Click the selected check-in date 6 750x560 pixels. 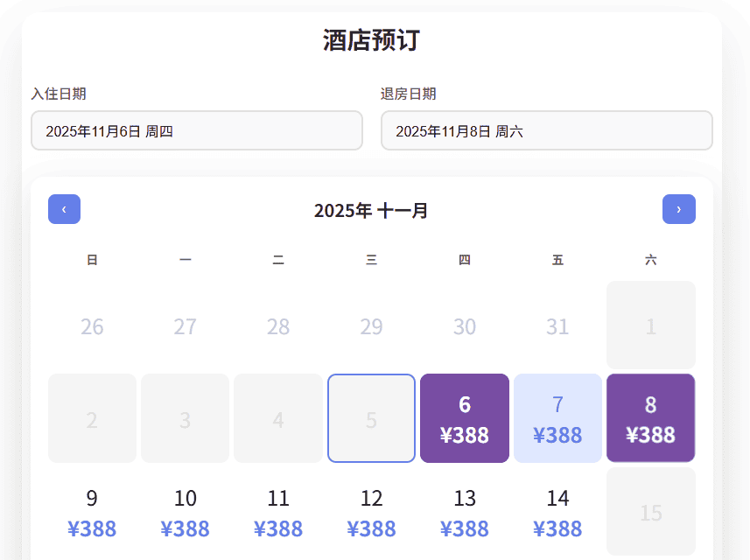click(465, 417)
